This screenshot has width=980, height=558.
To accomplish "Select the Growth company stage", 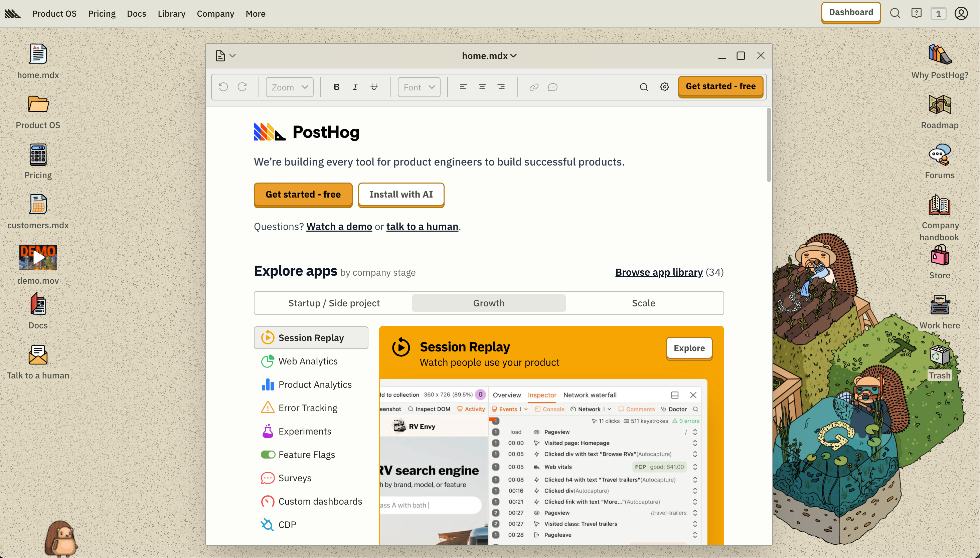I will click(x=489, y=303).
